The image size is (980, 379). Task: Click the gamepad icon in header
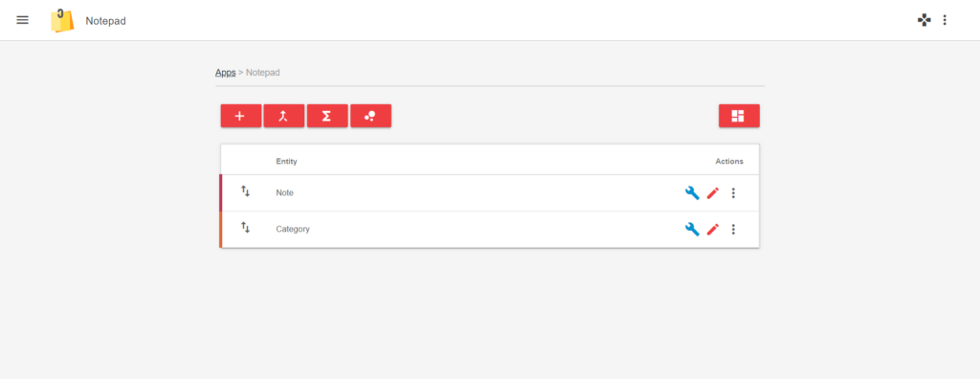coord(924,20)
